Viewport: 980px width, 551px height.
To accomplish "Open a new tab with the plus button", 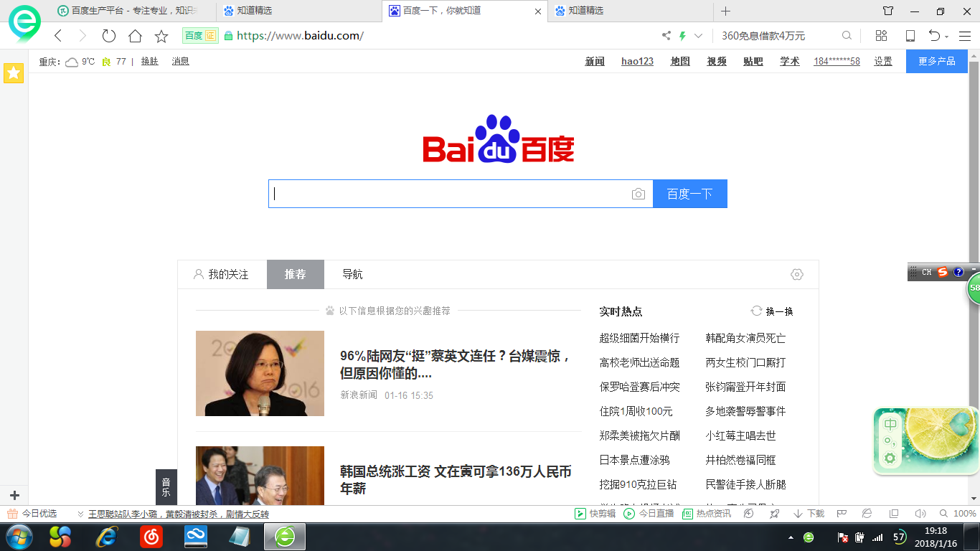I will pyautogui.click(x=725, y=11).
